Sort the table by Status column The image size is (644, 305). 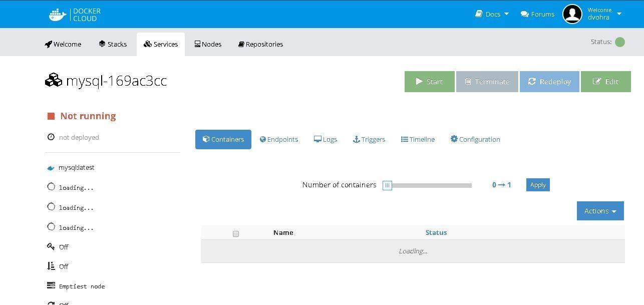(x=436, y=232)
